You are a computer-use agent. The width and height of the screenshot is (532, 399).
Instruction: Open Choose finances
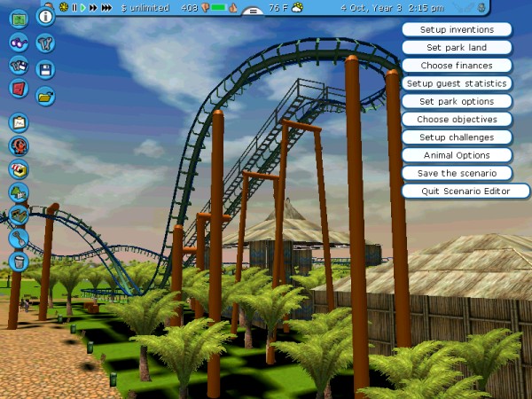point(457,66)
